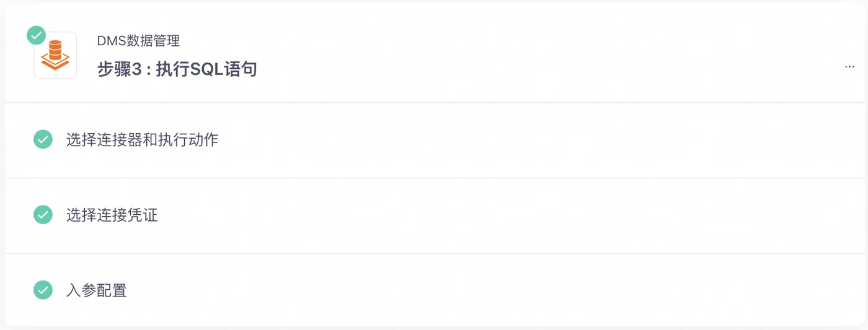Click the green check beside 选择连接器和执行动作
Screen dimensions: 868x330
43,140
